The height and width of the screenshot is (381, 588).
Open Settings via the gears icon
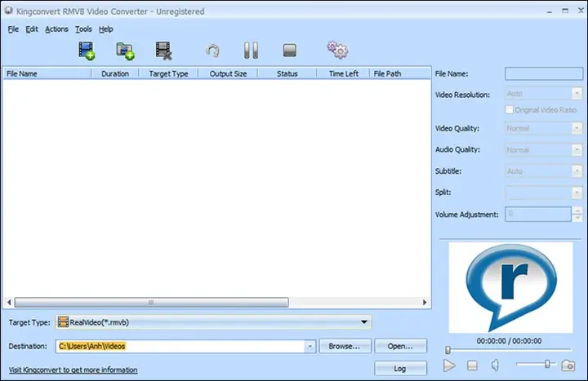pyautogui.click(x=337, y=50)
